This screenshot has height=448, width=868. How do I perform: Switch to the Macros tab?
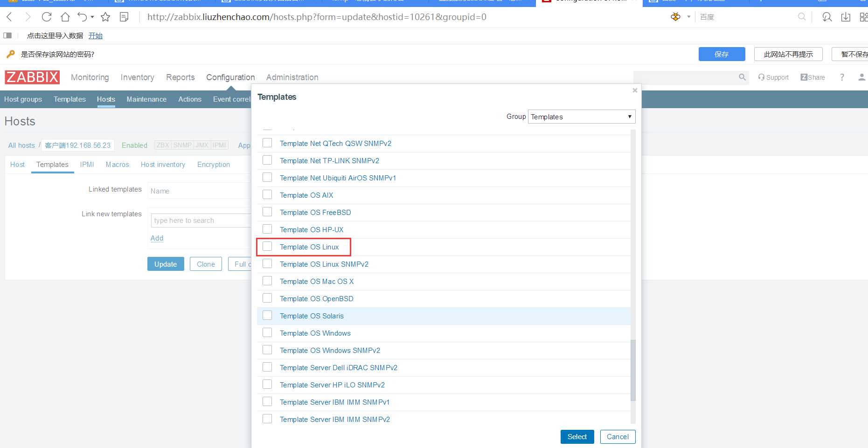pyautogui.click(x=118, y=165)
